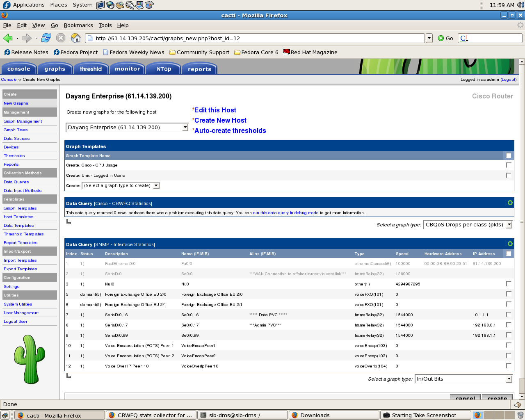Image resolution: width=525 pixels, height=420 pixels.
Task: Toggle select-all checkbox in Graph Templates header
Action: tap(509, 155)
